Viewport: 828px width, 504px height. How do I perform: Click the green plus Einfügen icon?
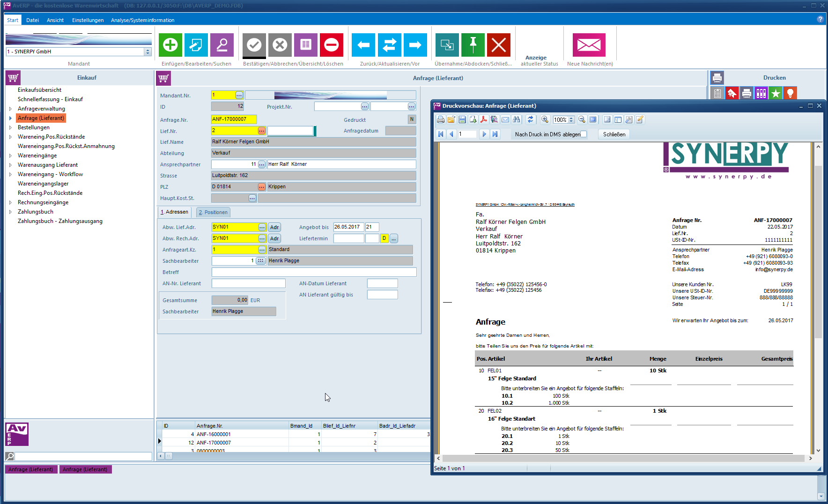(170, 45)
